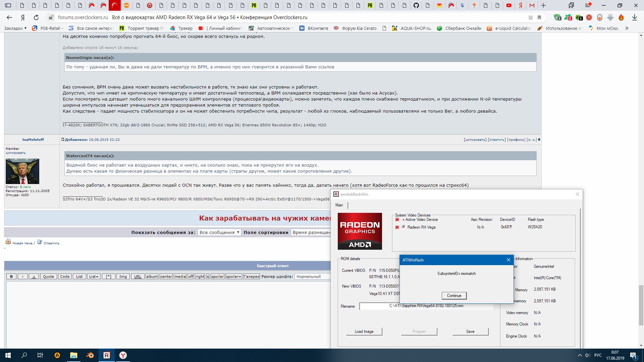Click the Bold B formatting button
This screenshot has height=362, width=644.
click(11, 277)
